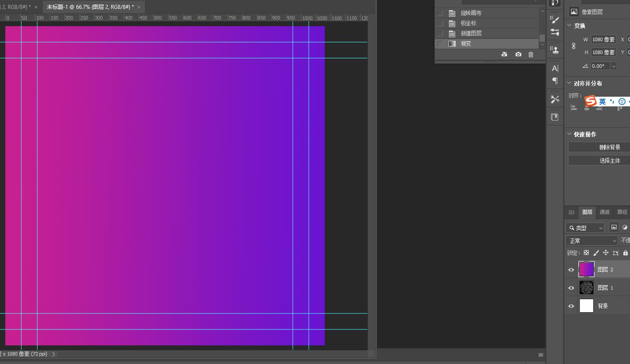Click the History scrollbar up arrow
The height and width of the screenshot is (364, 630).
(542, 12)
